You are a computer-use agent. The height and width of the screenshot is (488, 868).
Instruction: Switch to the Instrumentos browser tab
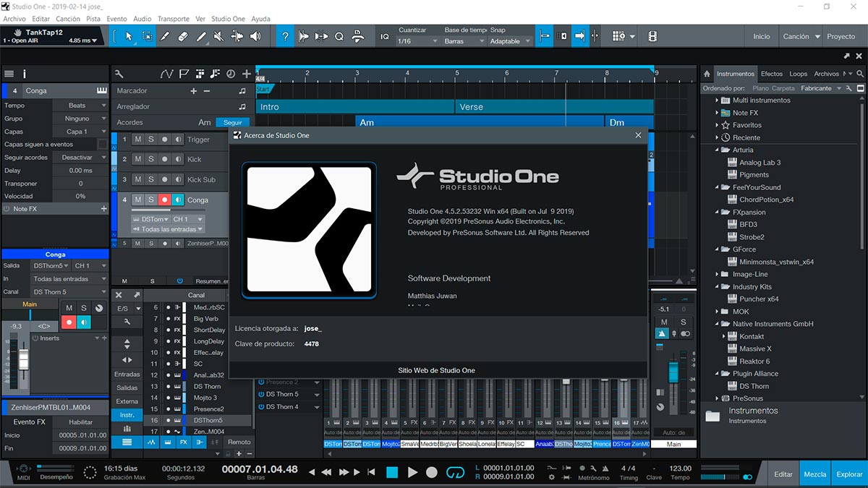tap(736, 74)
